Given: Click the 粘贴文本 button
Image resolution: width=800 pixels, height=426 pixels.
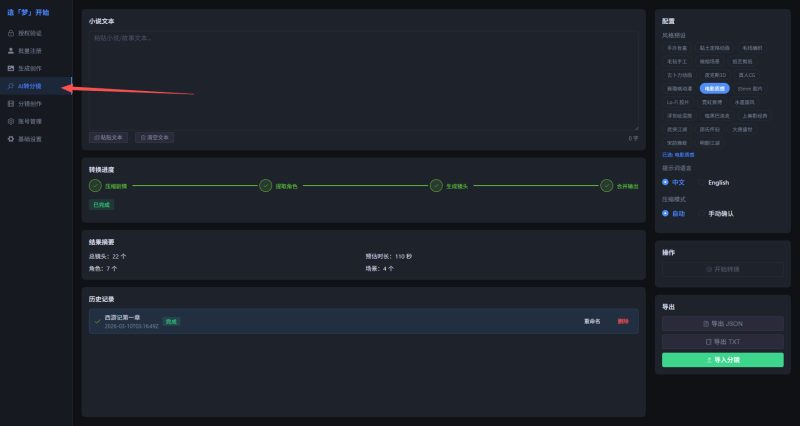Looking at the screenshot, I should (110, 137).
